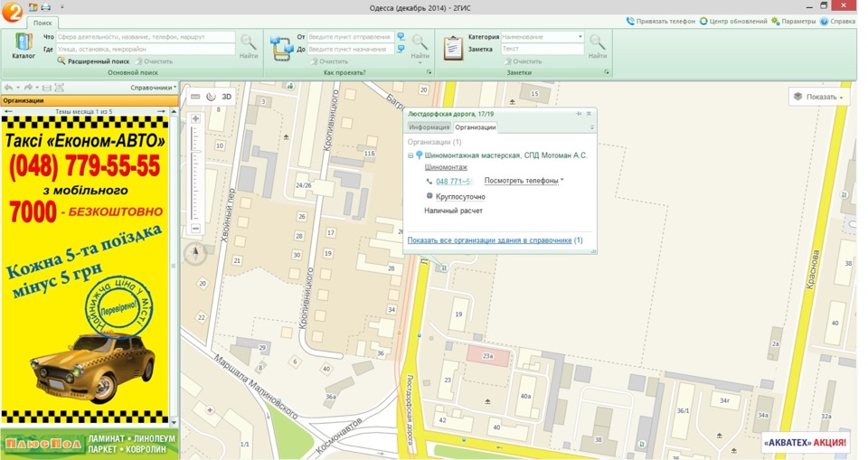Open the Справочники dropdown
This screenshot has width=868, height=460.
pyautogui.click(x=154, y=88)
